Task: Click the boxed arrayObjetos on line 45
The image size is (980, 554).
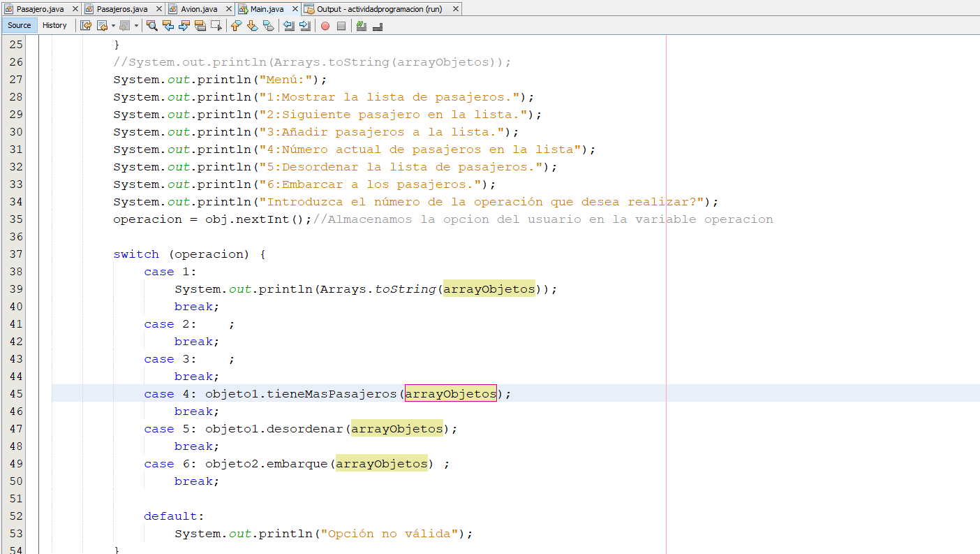Action: [x=451, y=394]
